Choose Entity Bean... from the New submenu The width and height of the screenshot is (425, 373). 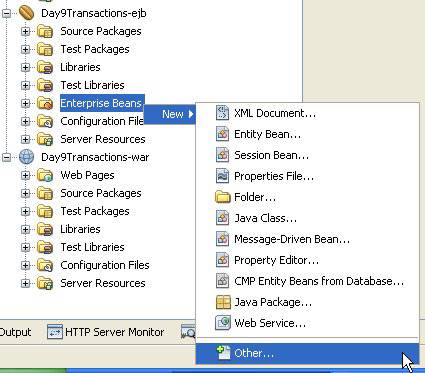307,134
